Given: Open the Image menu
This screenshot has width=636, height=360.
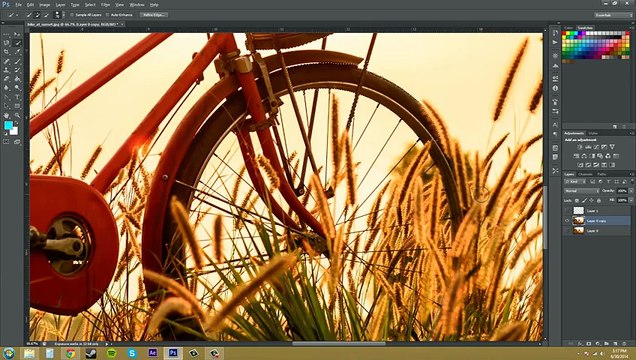Looking at the screenshot, I should click(45, 5).
